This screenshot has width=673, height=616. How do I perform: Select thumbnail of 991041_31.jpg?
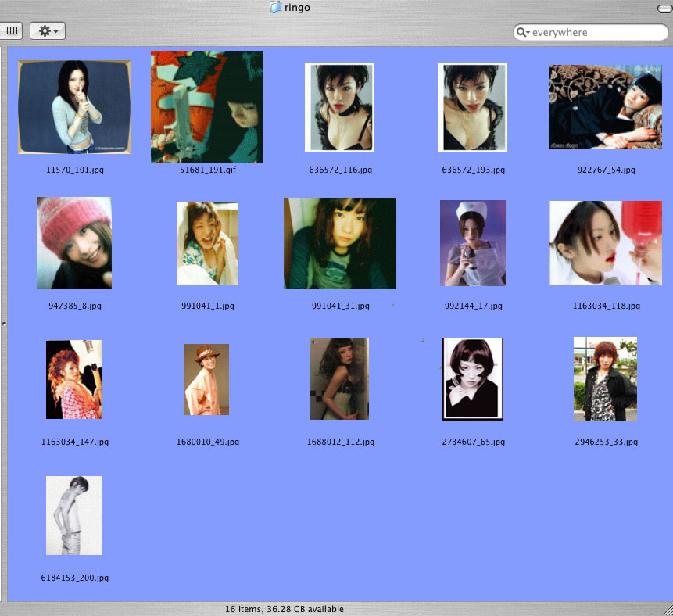click(340, 243)
